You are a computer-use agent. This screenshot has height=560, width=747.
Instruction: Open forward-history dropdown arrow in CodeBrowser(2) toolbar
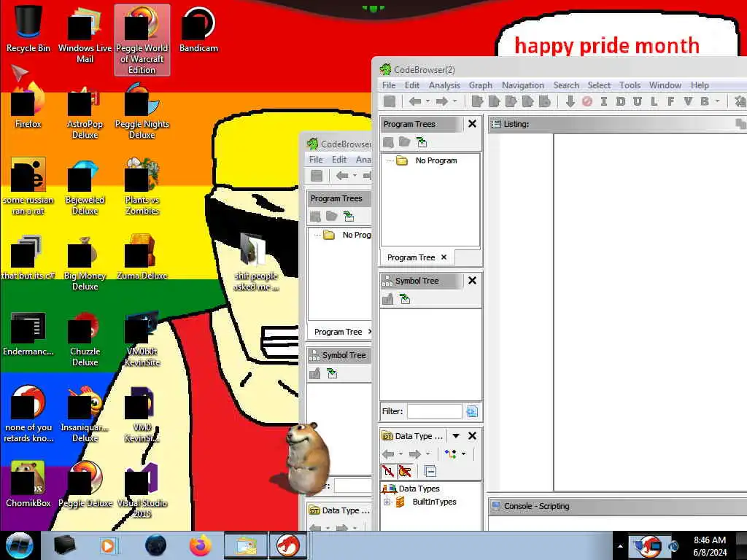point(454,101)
